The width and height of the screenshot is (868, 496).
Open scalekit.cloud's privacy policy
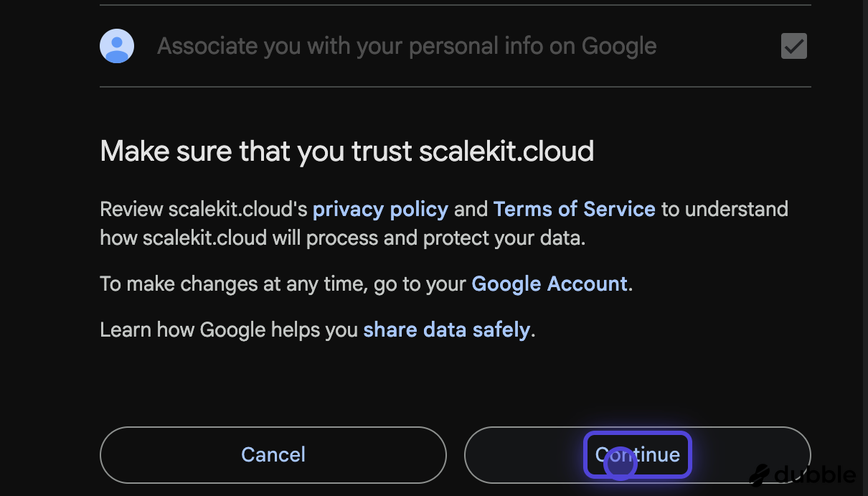[380, 209]
